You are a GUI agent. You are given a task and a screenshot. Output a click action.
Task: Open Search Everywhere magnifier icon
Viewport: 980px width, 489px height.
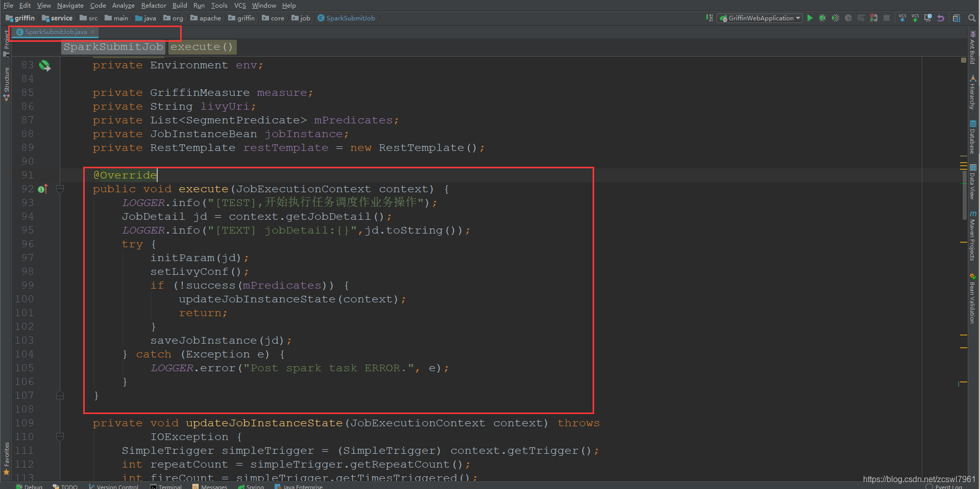click(x=972, y=18)
